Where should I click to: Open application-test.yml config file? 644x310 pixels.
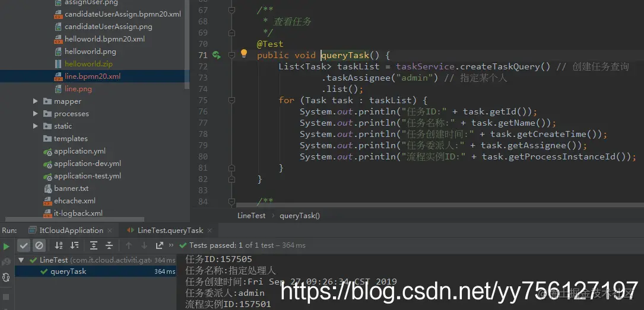[x=87, y=176]
